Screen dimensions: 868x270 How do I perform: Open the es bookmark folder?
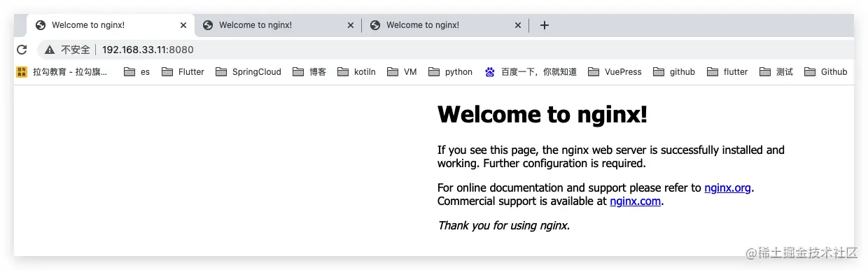(x=137, y=71)
